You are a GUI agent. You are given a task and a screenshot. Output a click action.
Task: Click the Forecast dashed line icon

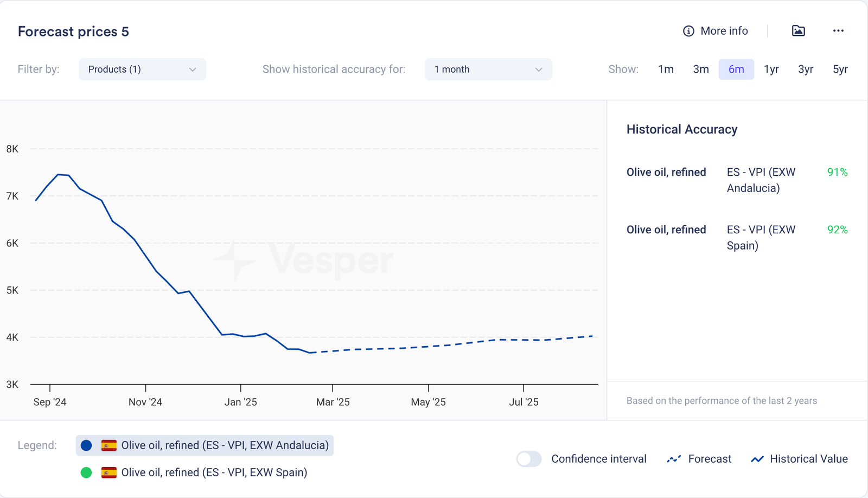[x=674, y=459]
